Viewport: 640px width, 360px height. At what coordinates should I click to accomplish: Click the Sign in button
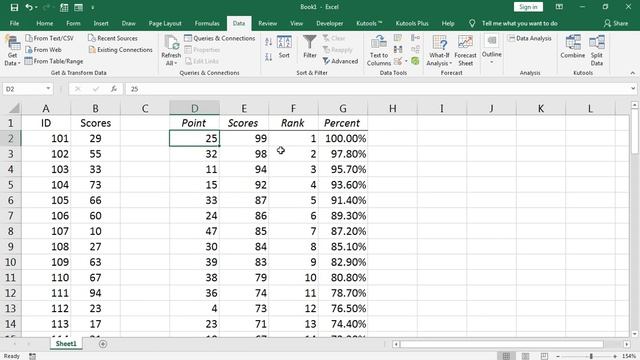pos(528,7)
